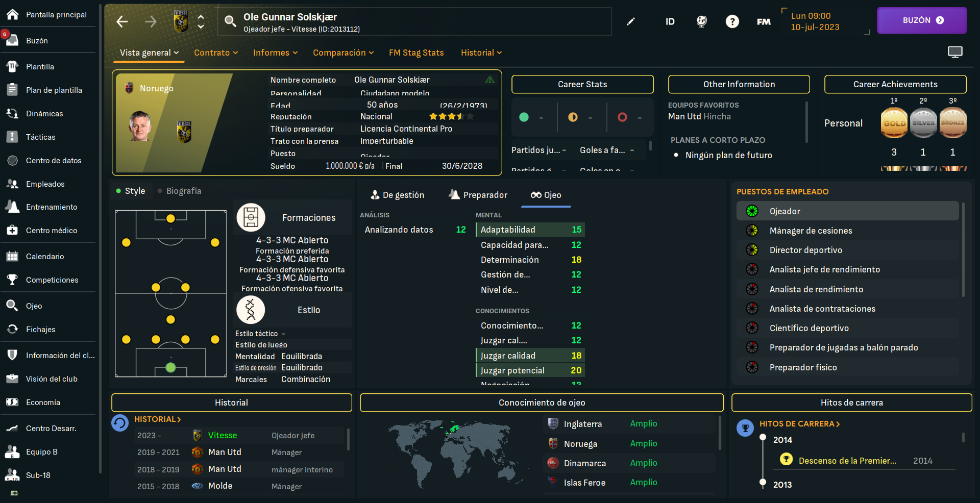Click the BUZÓN continue button

point(922,20)
